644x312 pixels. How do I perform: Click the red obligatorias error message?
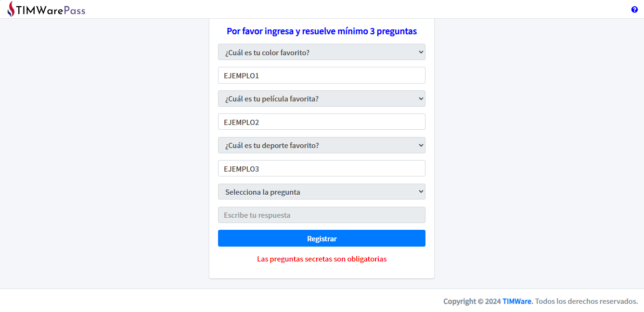[322, 259]
